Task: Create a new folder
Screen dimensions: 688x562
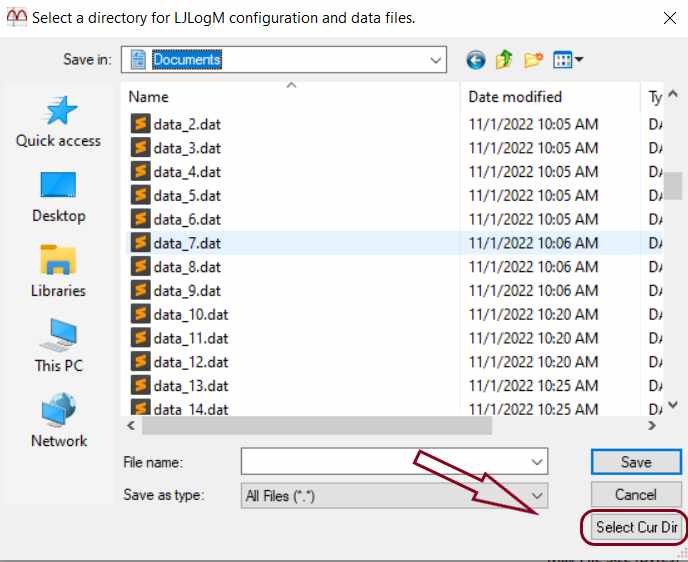Action: coord(533,60)
